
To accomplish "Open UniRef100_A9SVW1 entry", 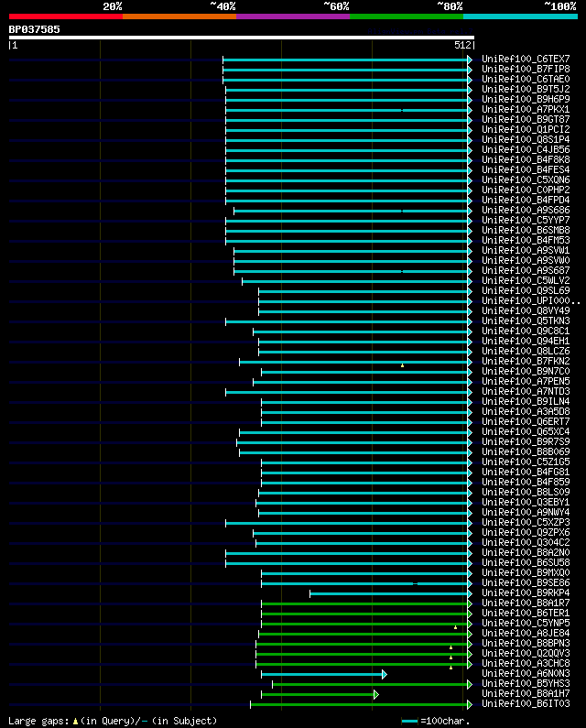I will (x=526, y=250).
